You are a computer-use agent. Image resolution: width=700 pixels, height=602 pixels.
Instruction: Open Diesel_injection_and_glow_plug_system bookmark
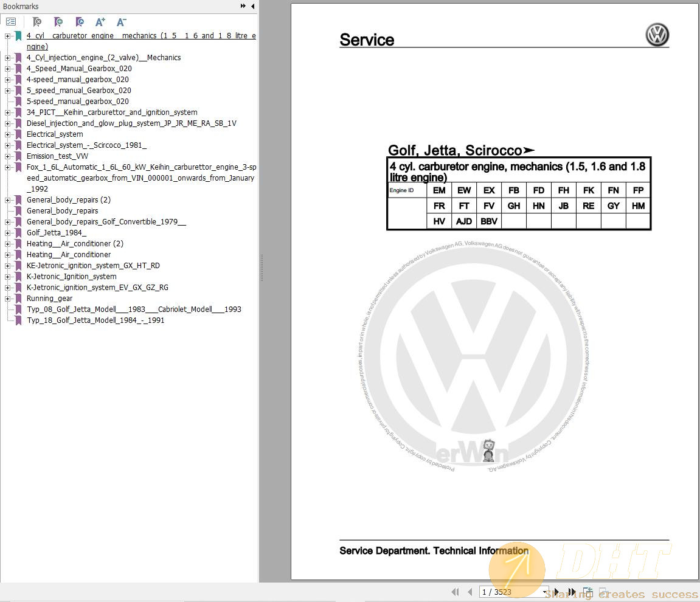coord(131,123)
